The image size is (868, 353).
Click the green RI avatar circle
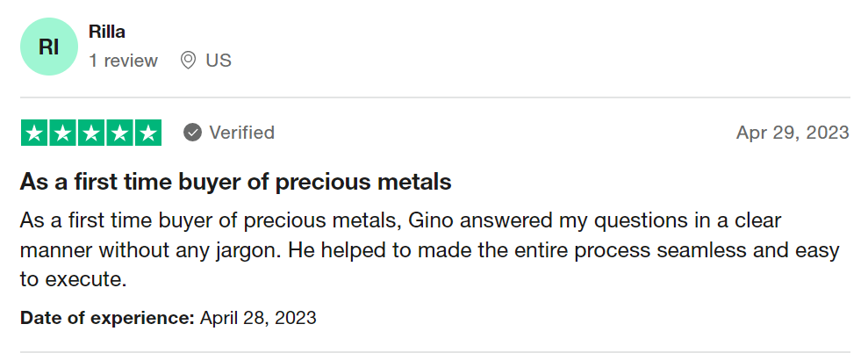[49, 47]
